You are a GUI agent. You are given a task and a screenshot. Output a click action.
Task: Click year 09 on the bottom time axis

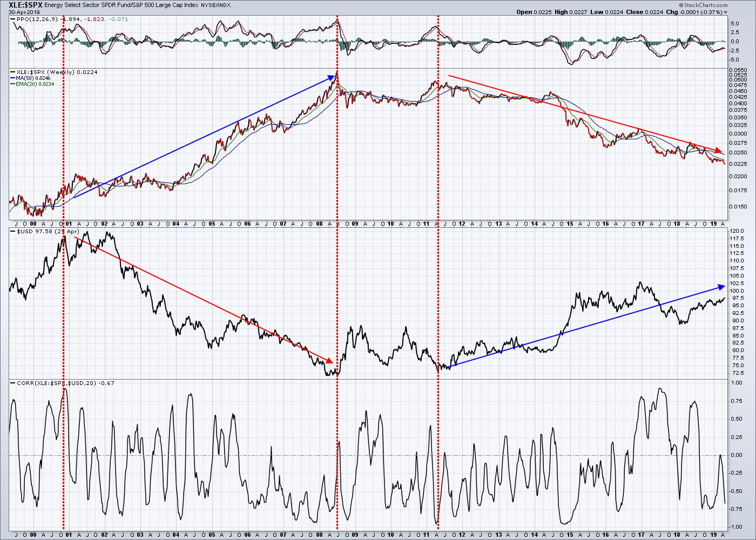pyautogui.click(x=355, y=534)
